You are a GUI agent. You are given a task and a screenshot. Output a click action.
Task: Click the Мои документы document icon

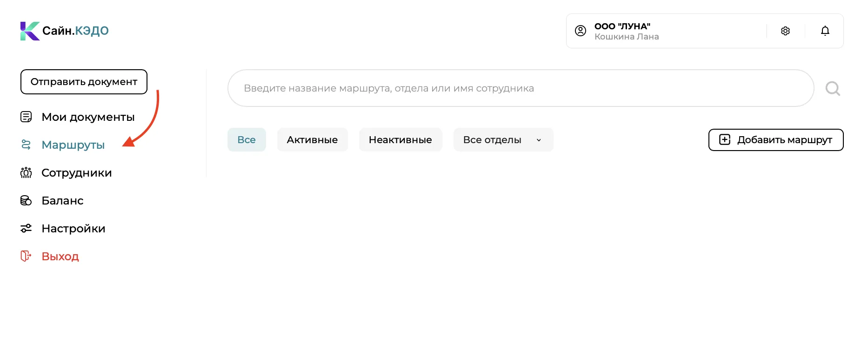click(x=26, y=117)
